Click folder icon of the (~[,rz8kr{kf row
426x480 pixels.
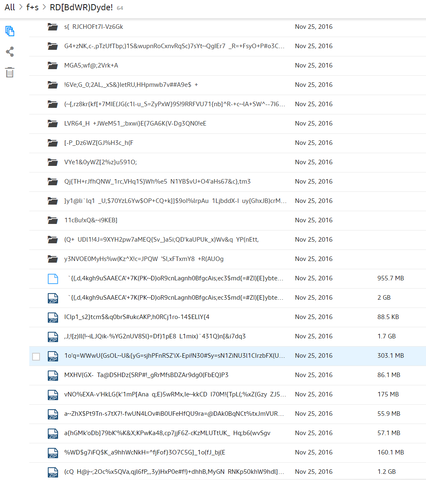[53, 104]
